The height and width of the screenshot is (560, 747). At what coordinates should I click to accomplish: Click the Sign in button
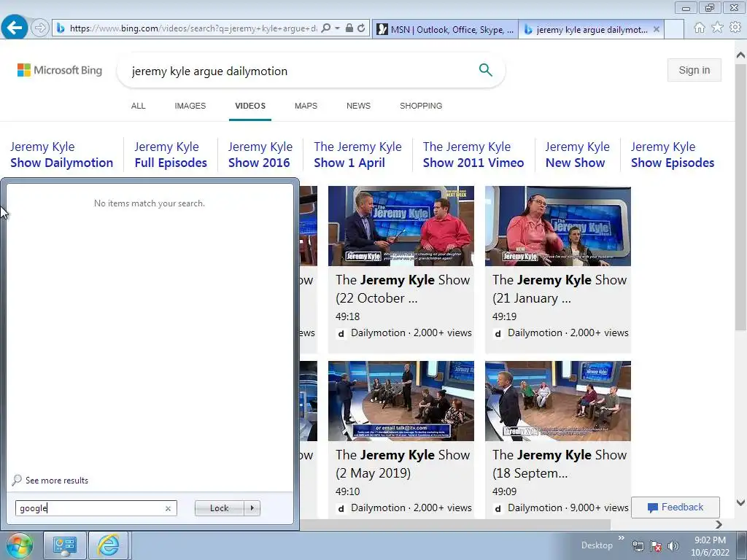[x=694, y=70]
